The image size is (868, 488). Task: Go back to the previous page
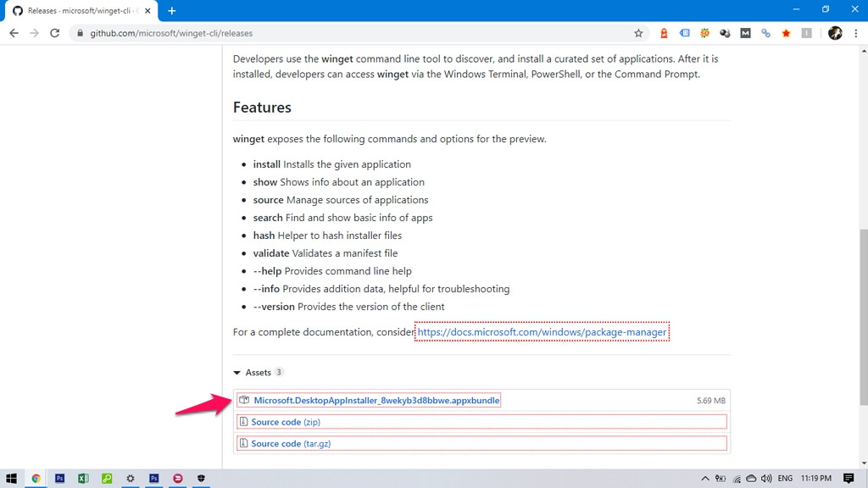tap(14, 33)
